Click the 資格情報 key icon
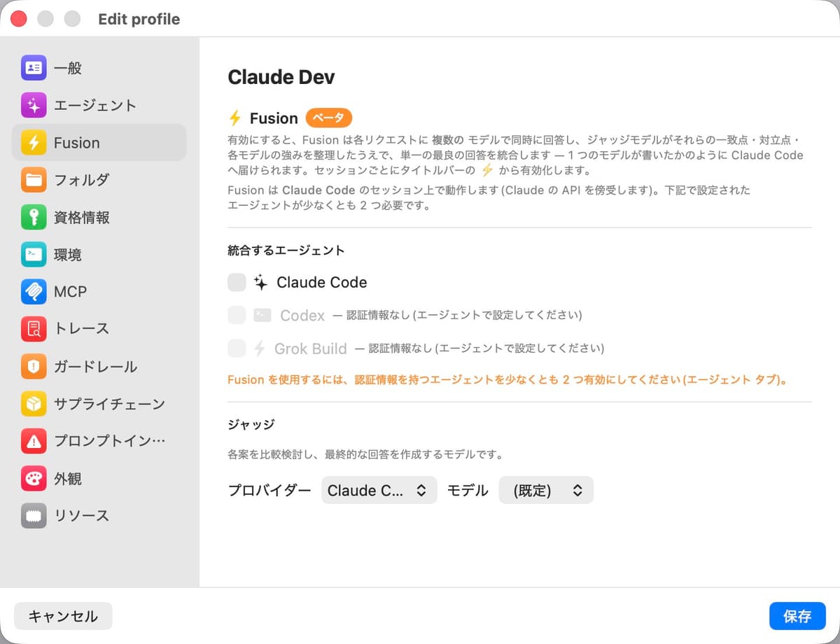This screenshot has height=644, width=840. pyautogui.click(x=34, y=217)
